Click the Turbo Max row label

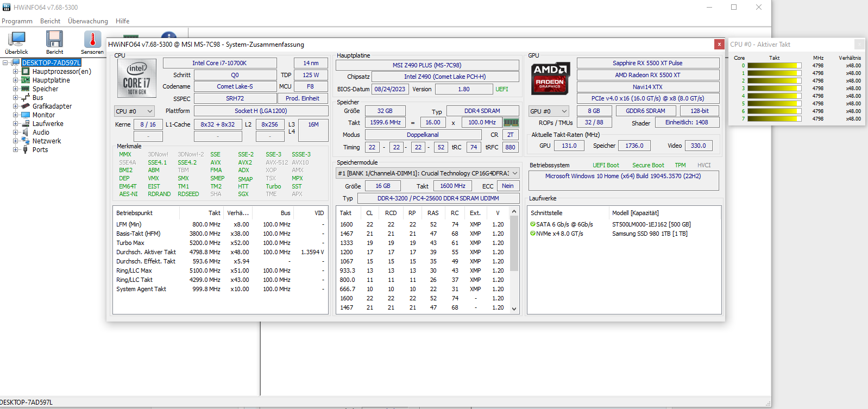pyautogui.click(x=130, y=243)
